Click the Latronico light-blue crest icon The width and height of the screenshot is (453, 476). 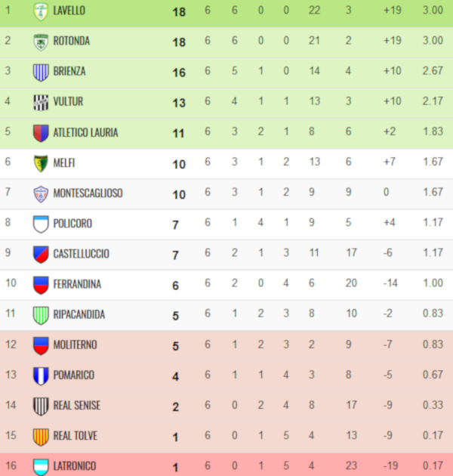tap(41, 466)
